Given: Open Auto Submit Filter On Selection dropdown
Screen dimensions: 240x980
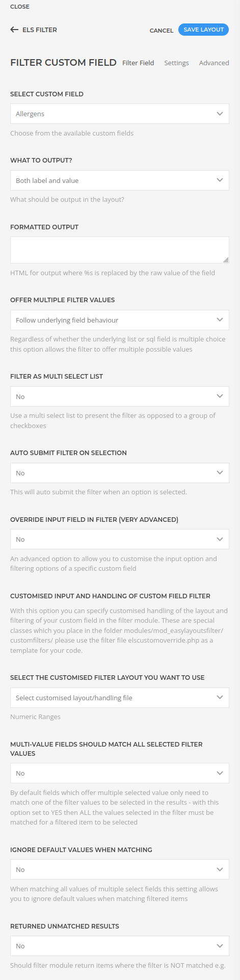Looking at the screenshot, I should pyautogui.click(x=120, y=473).
